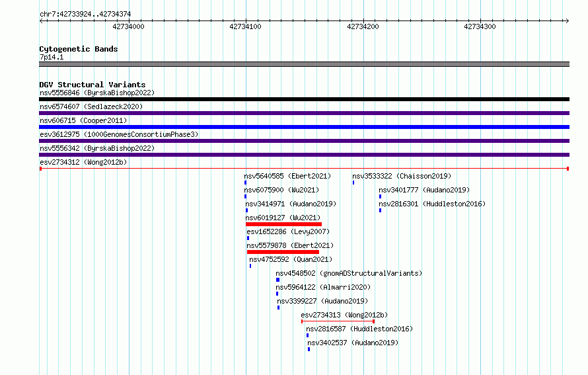Viewport: 588px width, 375px height.
Task: Click the esv2734313 (Wong2012b) red span line
Action: point(338,321)
